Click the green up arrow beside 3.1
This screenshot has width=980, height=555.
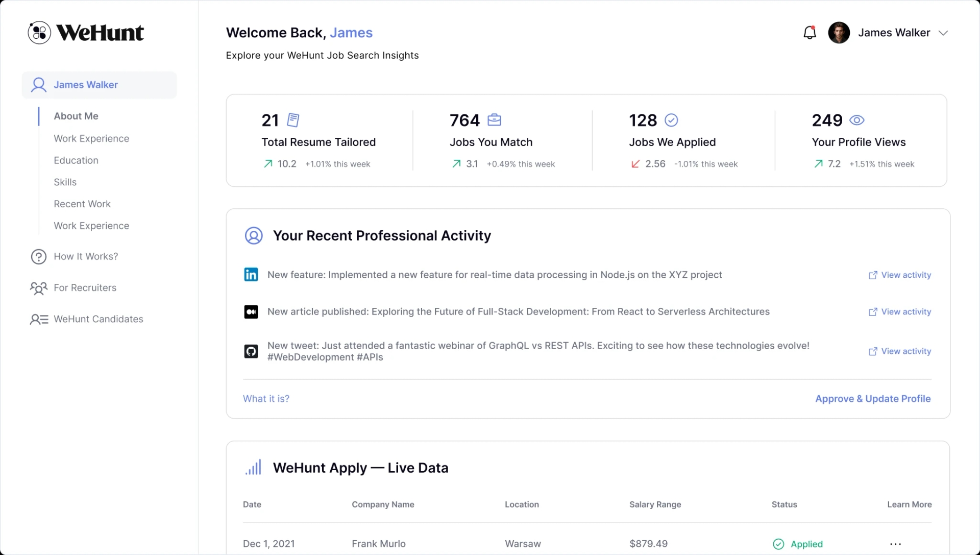tap(456, 164)
